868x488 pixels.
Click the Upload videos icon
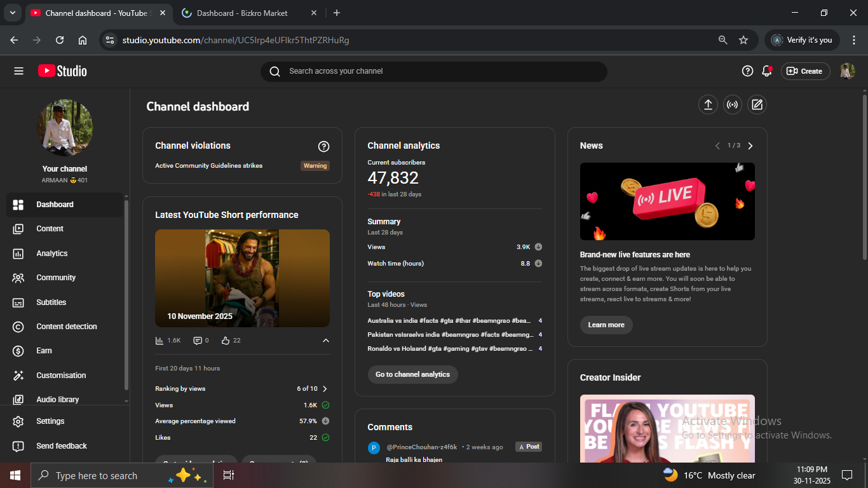click(708, 105)
